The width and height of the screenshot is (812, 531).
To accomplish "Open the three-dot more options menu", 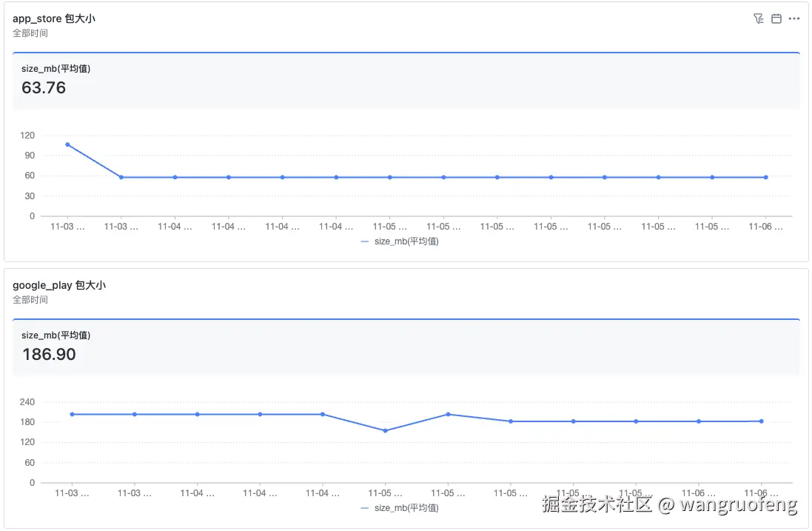I will point(794,19).
